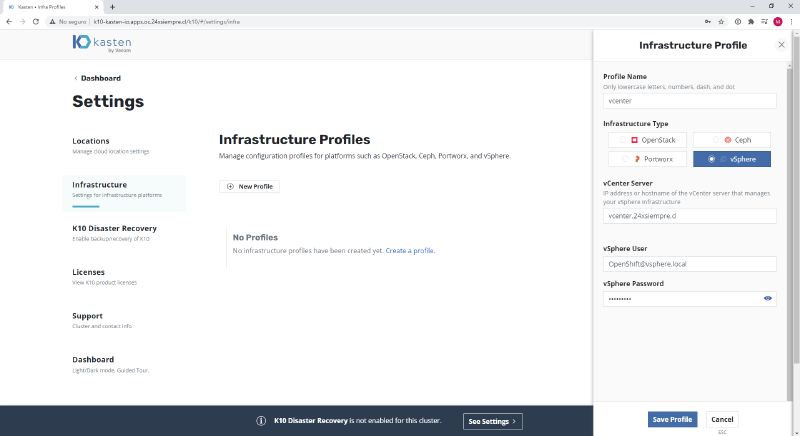The width and height of the screenshot is (800, 436).
Task: Open the browser extensions puzzle icon
Action: tap(751, 21)
